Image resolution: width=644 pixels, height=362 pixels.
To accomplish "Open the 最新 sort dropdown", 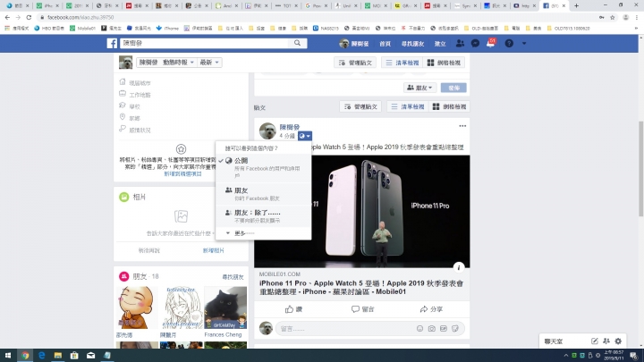I will tap(209, 63).
